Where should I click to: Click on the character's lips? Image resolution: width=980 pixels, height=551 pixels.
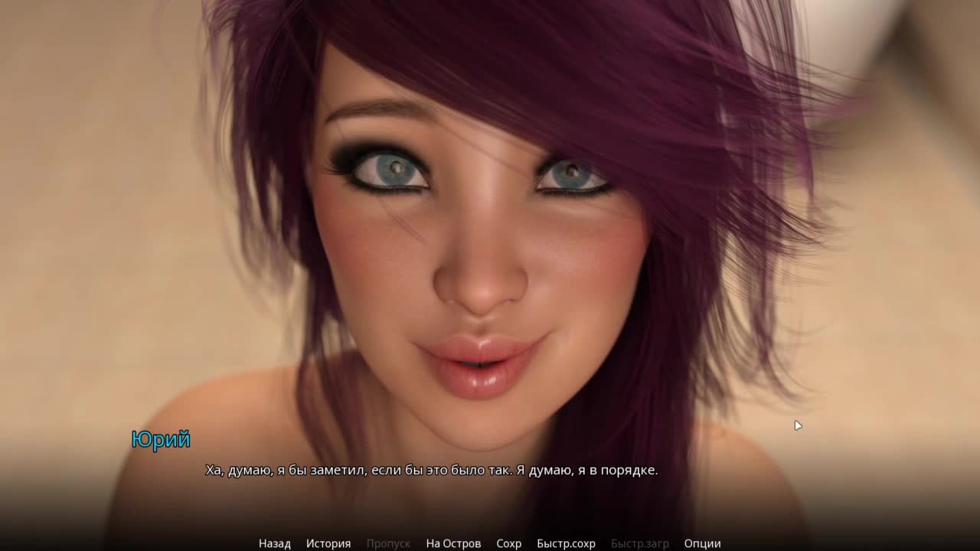(479, 366)
